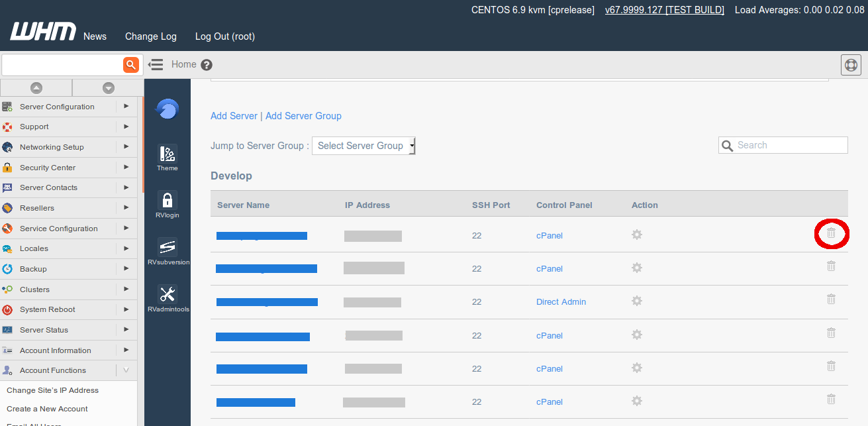The height and width of the screenshot is (426, 868).
Task: Open gear settings for the Direct Admin server
Action: click(637, 301)
